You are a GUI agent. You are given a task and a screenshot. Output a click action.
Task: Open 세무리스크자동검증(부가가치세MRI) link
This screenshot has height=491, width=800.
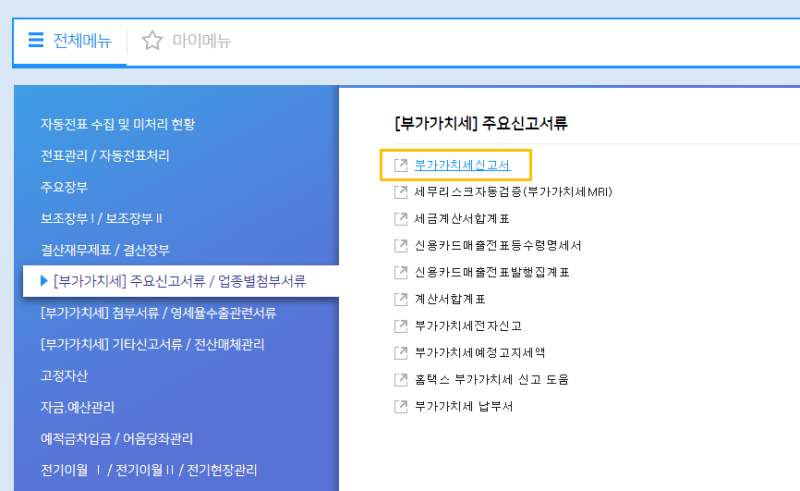pyautogui.click(x=513, y=192)
